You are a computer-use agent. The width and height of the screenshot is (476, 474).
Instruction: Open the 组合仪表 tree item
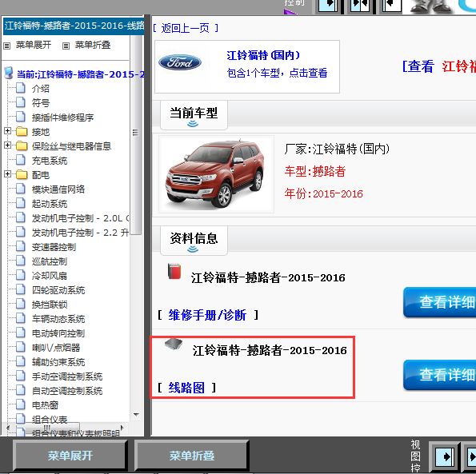[50, 420]
